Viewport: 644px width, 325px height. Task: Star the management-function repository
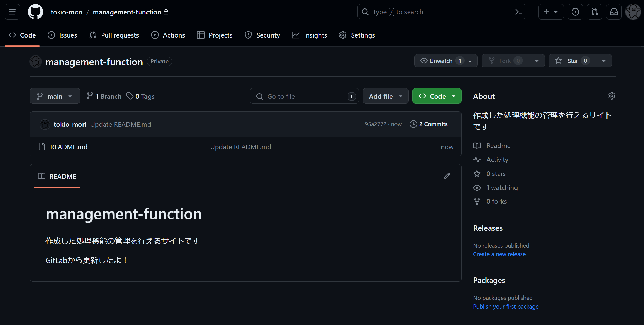click(x=571, y=61)
